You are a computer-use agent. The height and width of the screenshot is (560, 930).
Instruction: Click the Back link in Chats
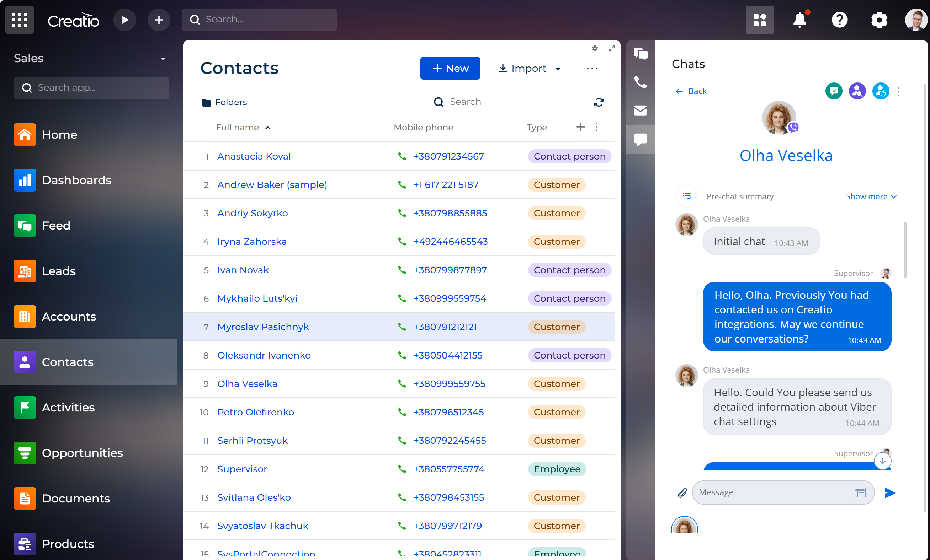click(x=691, y=91)
